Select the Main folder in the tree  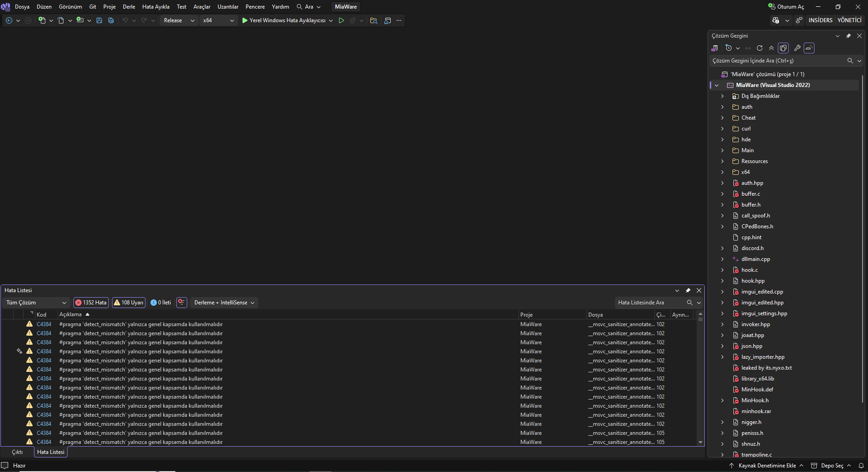point(747,150)
